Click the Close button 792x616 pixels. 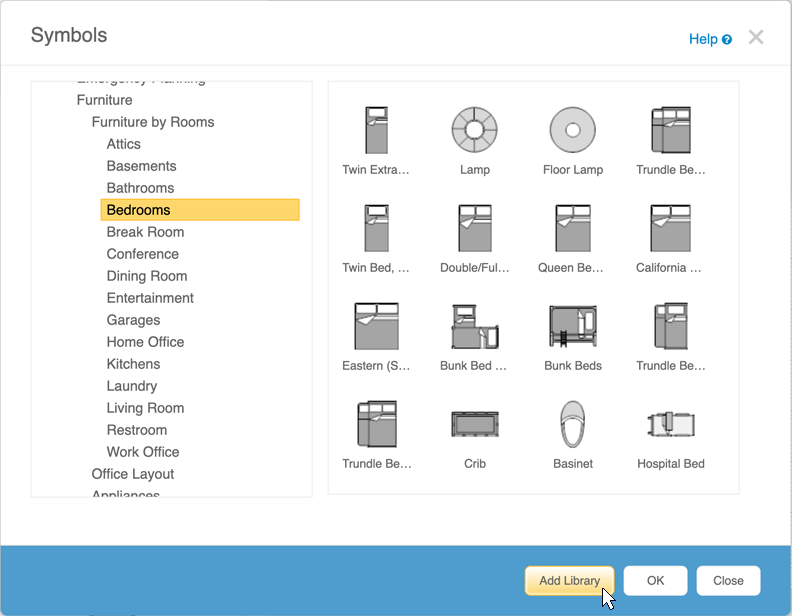(728, 581)
